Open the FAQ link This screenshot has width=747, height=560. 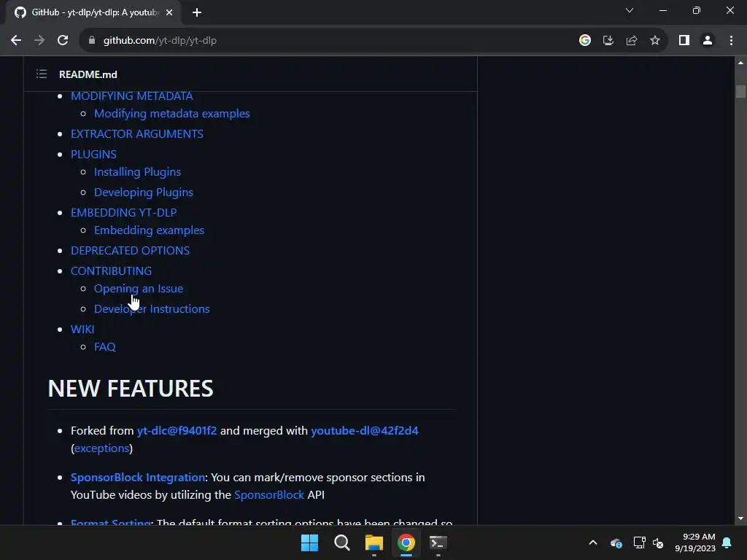pos(105,346)
